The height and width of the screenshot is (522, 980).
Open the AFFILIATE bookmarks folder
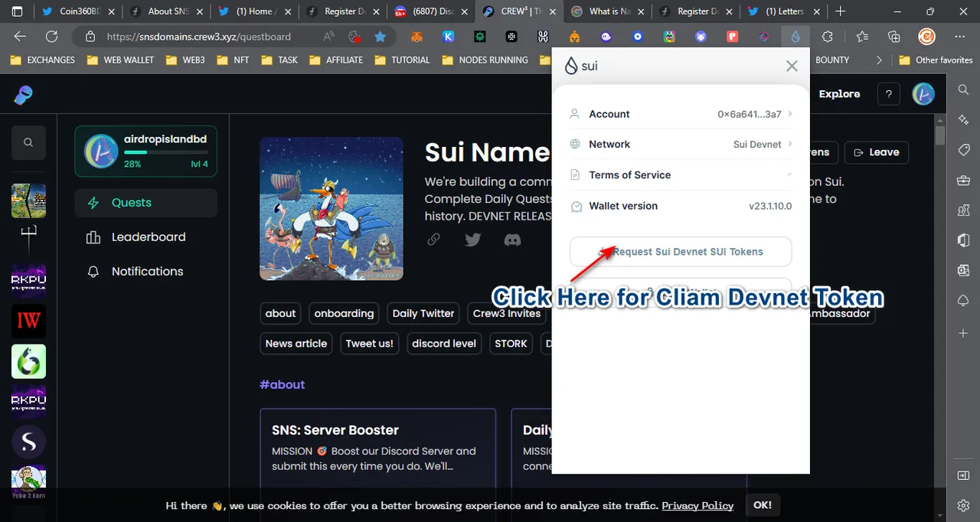tap(335, 60)
